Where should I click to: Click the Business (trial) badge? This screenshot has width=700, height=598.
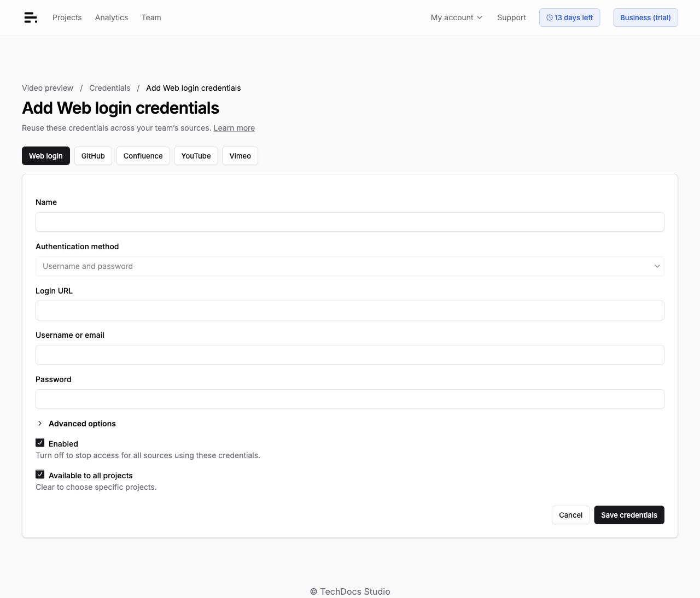click(x=645, y=17)
